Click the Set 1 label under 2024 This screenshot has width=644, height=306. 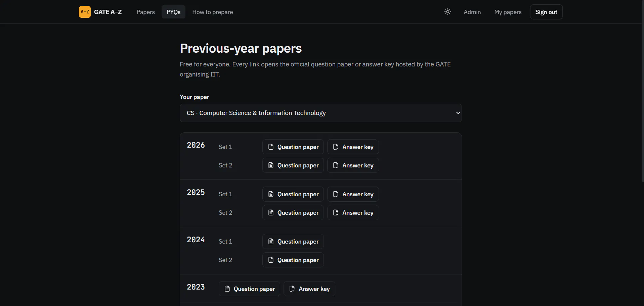(225, 242)
